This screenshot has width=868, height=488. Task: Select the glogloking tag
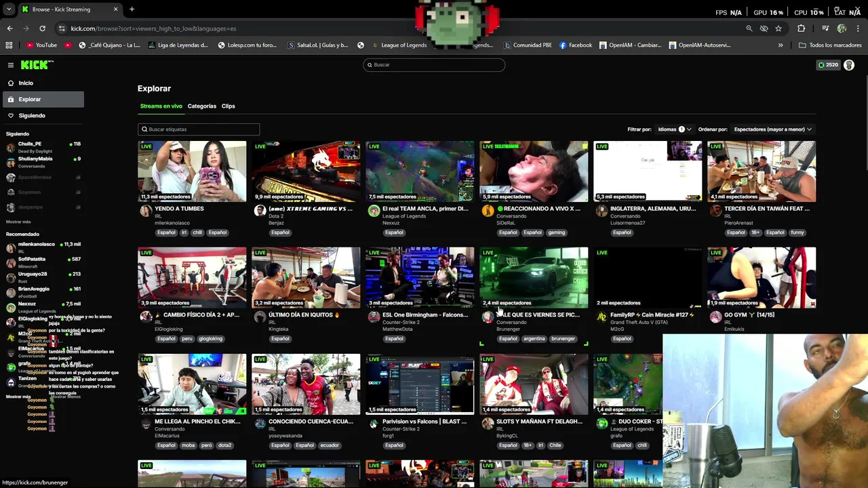pyautogui.click(x=210, y=339)
